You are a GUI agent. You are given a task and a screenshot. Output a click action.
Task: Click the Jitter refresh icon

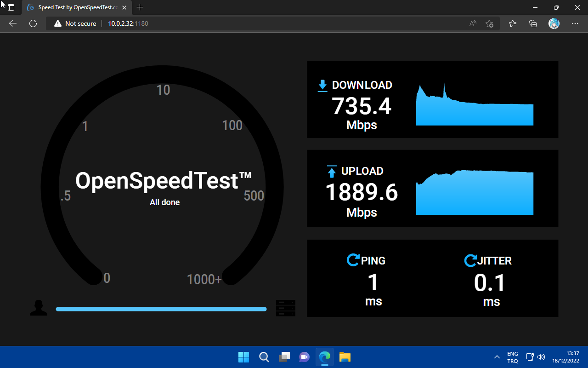pyautogui.click(x=470, y=260)
